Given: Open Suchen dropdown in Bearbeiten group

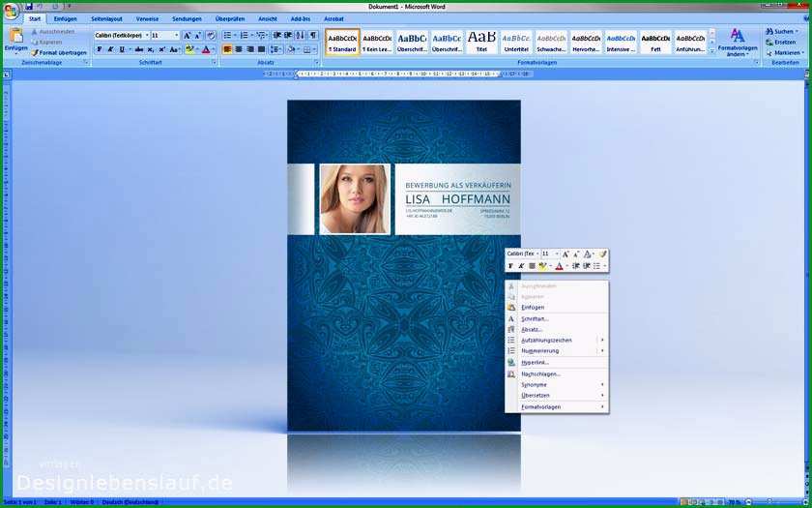Looking at the screenshot, I should [797, 32].
